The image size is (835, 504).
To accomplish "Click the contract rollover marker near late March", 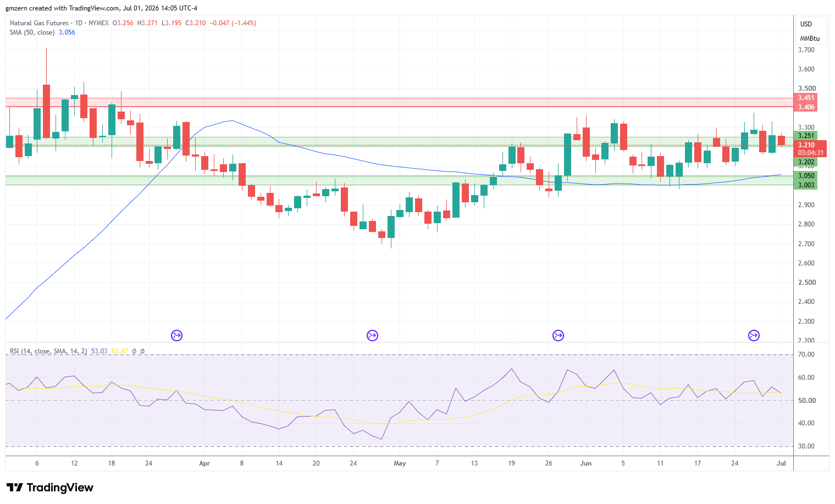I will coord(176,335).
